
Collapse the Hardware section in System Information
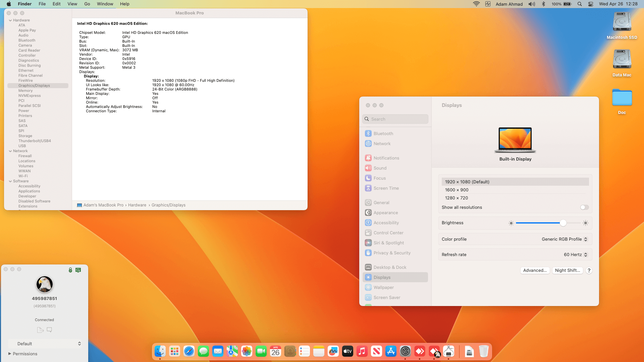pos(10,20)
